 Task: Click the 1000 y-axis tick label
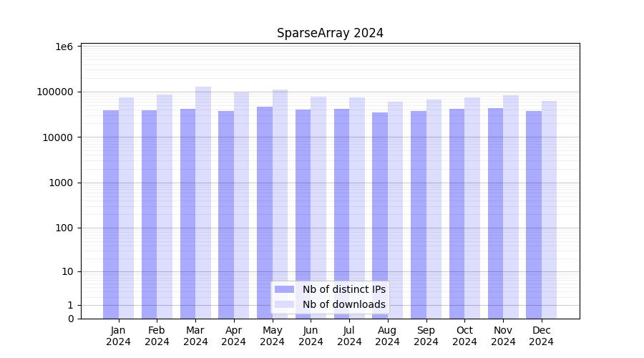click(61, 183)
